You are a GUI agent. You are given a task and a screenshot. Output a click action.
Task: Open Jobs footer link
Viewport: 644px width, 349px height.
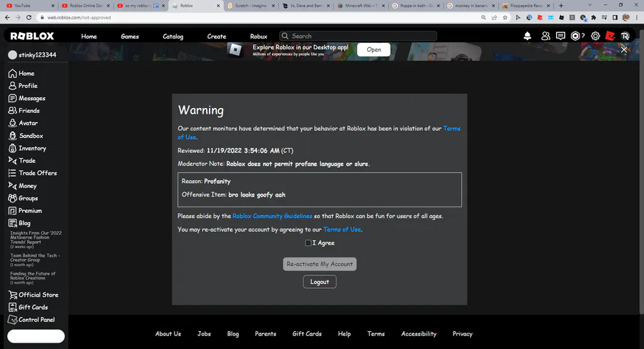point(204,334)
